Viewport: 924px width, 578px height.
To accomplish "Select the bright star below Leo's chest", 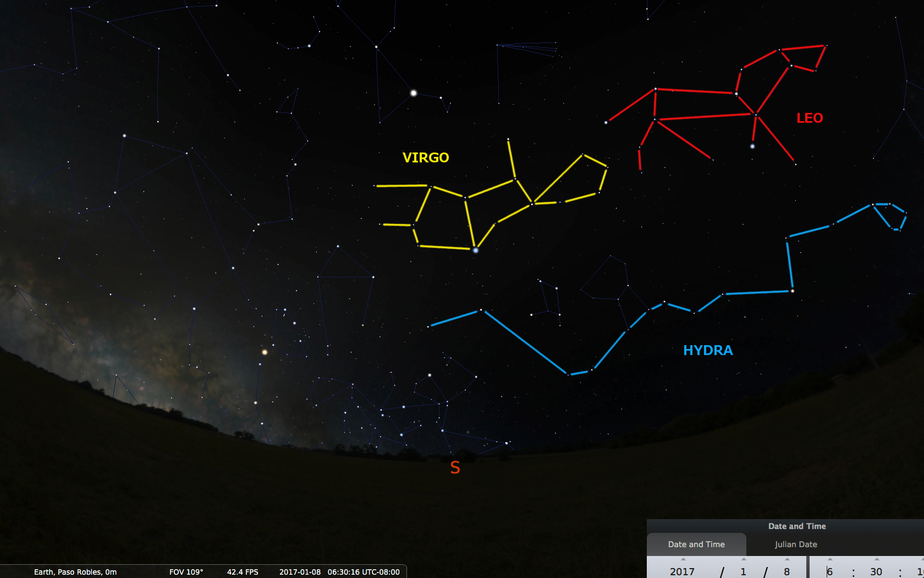I will [752, 146].
